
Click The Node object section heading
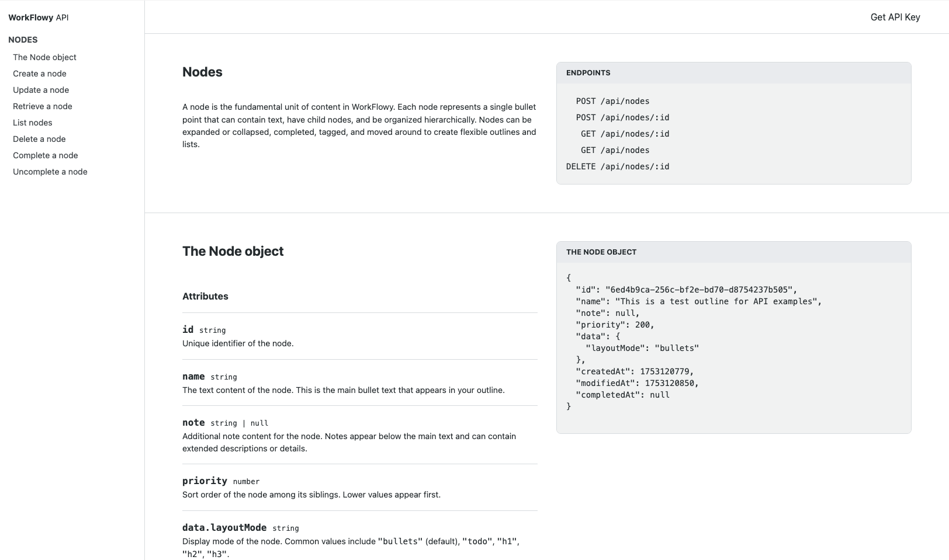tap(233, 251)
